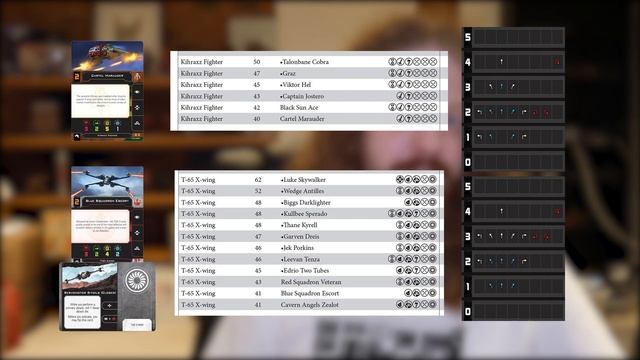Click the speed 4 straight arrow on top maneuver chart
This screenshot has height=360, width=640.
(502, 62)
